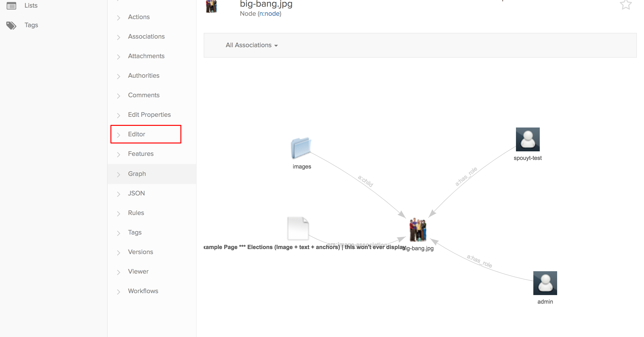The height and width of the screenshot is (337, 644).
Task: Open the Features page
Action: [x=141, y=153]
